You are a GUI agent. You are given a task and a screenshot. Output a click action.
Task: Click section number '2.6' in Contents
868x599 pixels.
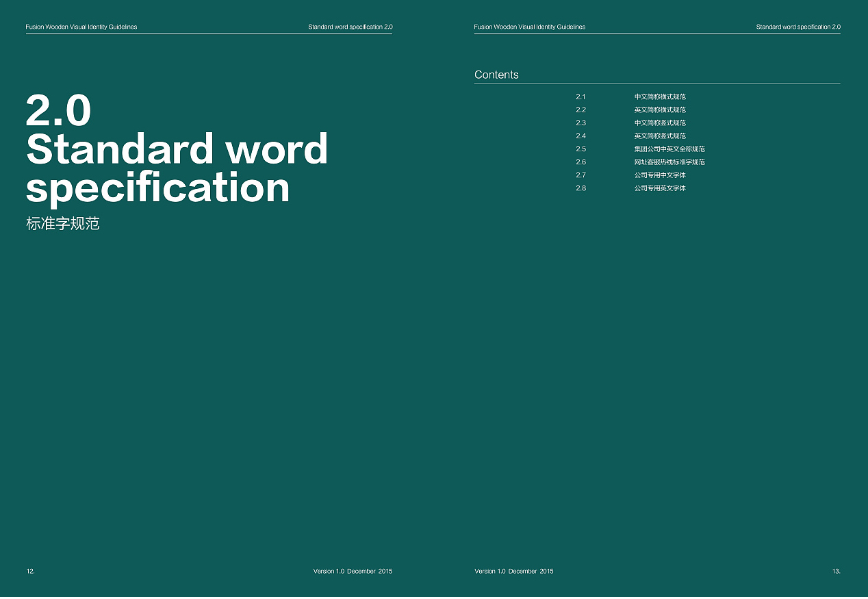[580, 162]
